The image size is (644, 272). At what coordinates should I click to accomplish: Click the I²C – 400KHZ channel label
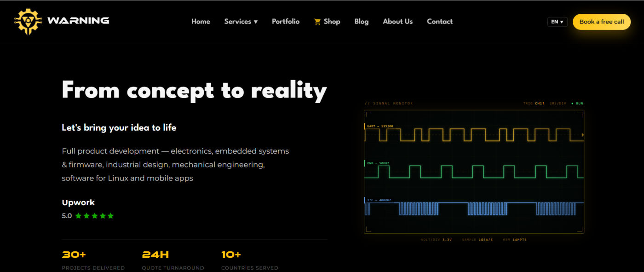click(379, 200)
